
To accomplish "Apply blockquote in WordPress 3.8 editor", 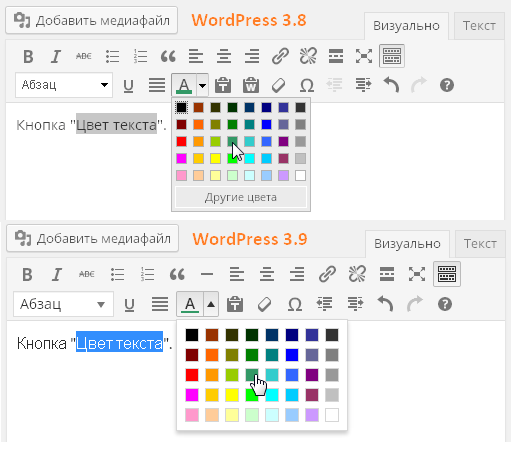I will coord(168,56).
